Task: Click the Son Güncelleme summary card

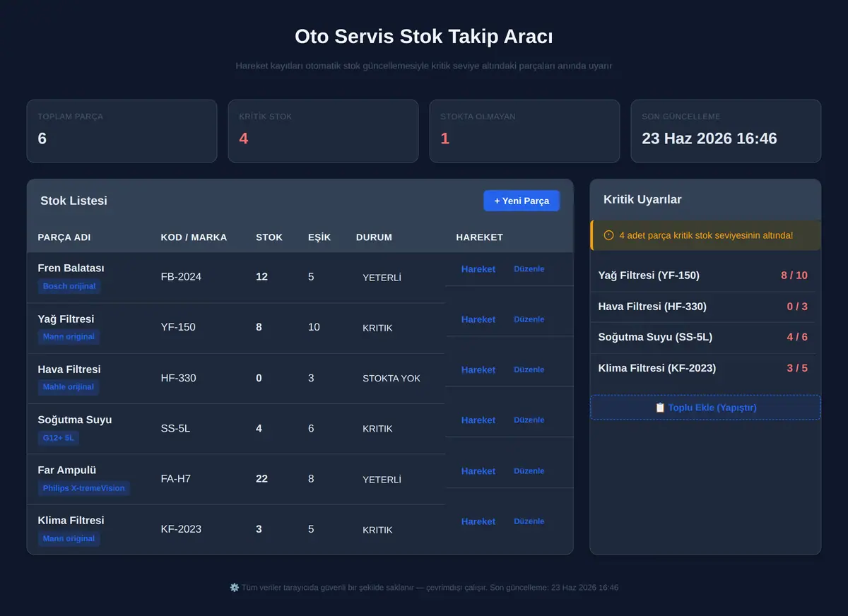Action: [726, 131]
